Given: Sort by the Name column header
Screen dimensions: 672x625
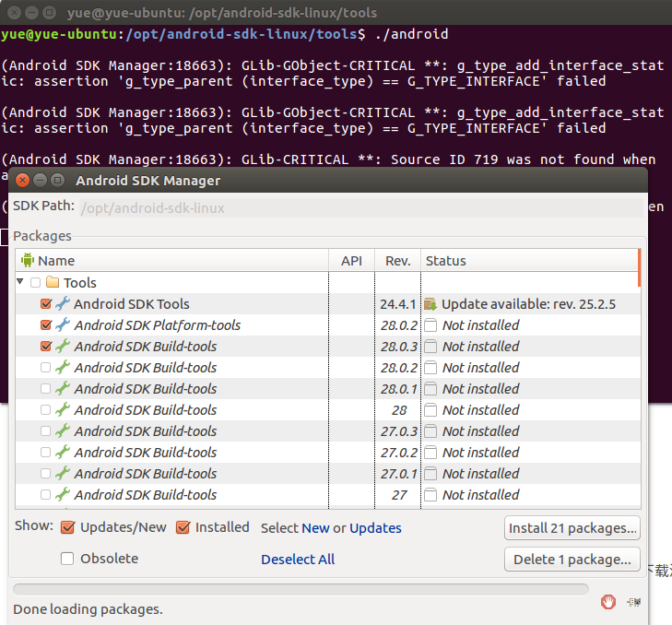Looking at the screenshot, I should (171, 260).
